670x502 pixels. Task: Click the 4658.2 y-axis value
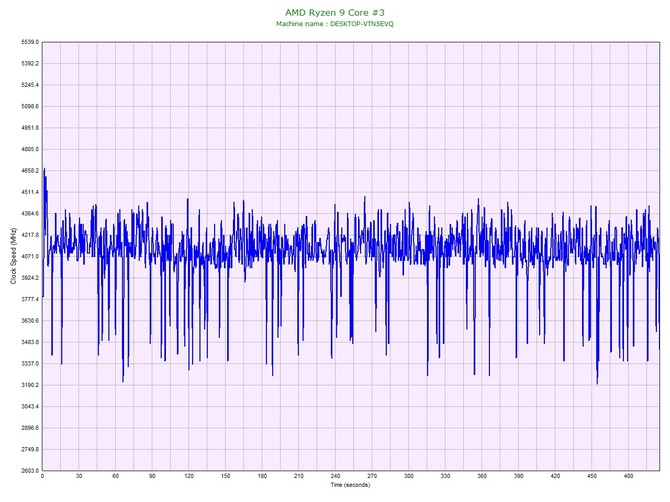(x=30, y=171)
